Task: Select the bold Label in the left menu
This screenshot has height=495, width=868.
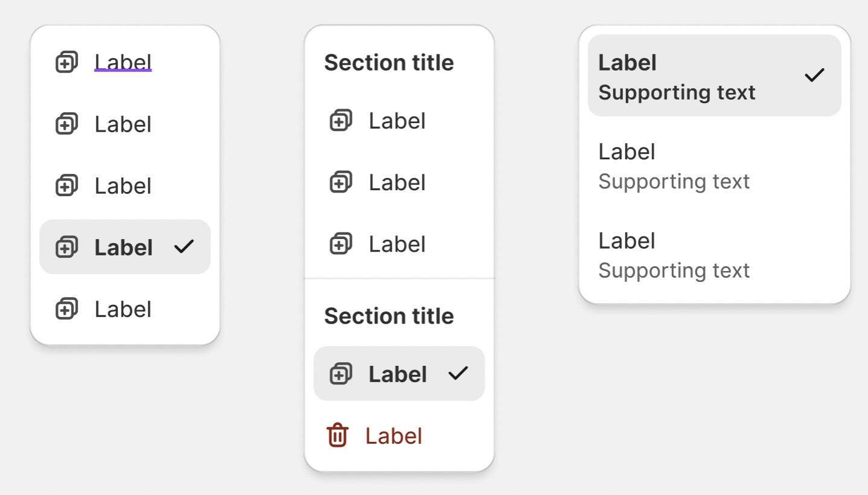Action: tap(124, 247)
